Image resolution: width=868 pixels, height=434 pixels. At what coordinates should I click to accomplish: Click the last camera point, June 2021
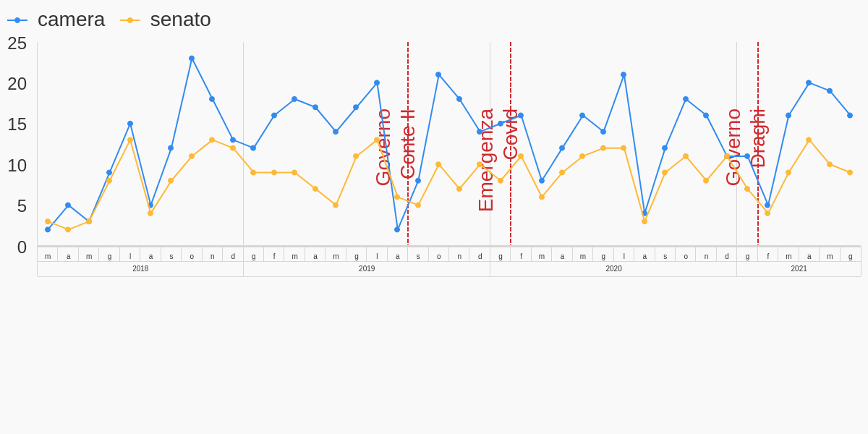click(850, 115)
